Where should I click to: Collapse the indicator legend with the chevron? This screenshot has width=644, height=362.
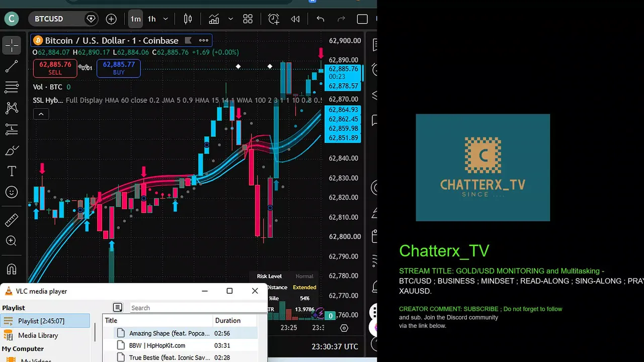coord(41,114)
